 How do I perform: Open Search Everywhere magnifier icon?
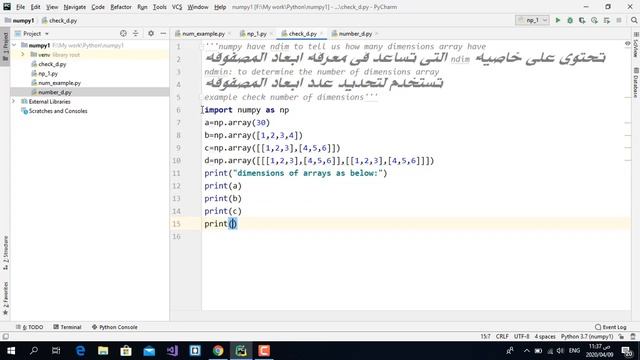[x=633, y=20]
